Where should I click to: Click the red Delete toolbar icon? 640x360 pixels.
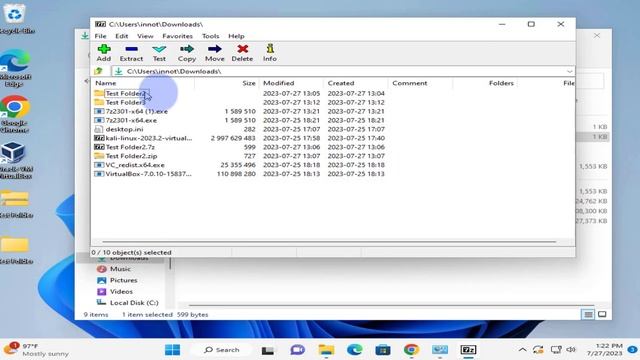pyautogui.click(x=242, y=53)
